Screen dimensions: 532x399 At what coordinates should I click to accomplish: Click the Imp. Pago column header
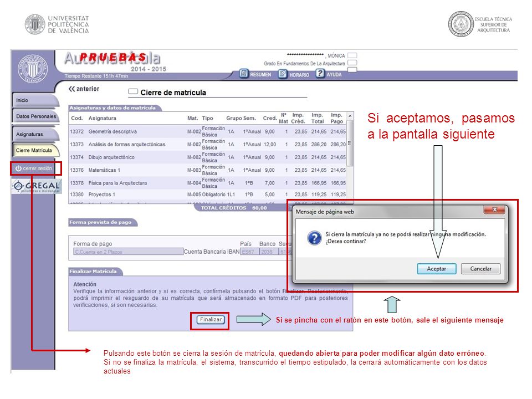[x=336, y=119]
